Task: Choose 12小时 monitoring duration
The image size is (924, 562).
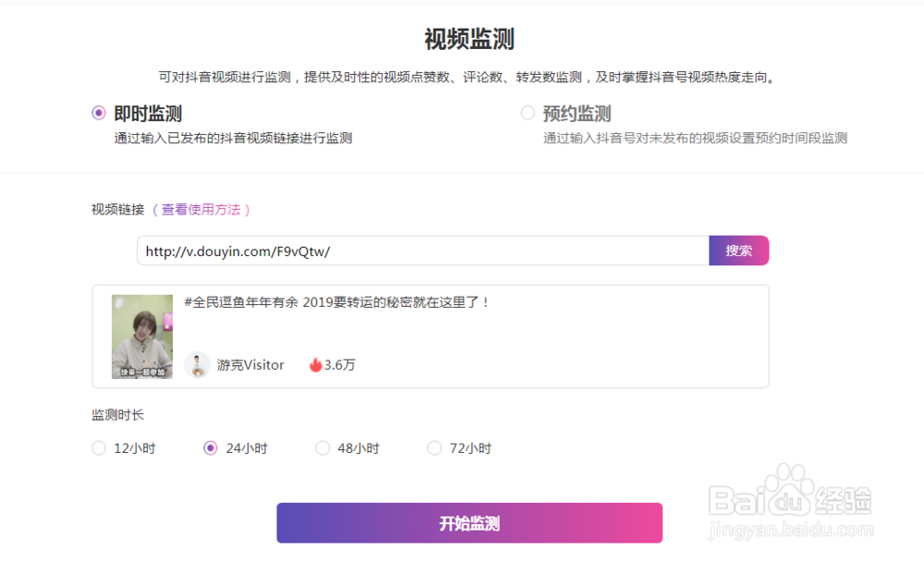Action: pos(99,448)
